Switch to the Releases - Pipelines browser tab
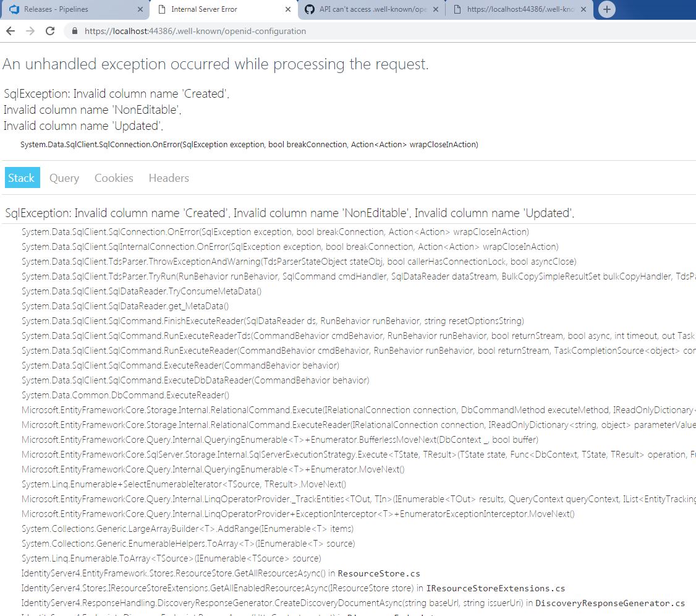This screenshot has width=696, height=616. pos(68,9)
